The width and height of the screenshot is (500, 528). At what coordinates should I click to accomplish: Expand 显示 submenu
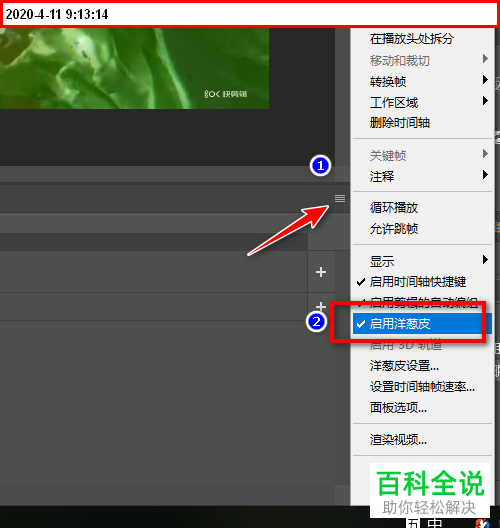tap(422, 261)
